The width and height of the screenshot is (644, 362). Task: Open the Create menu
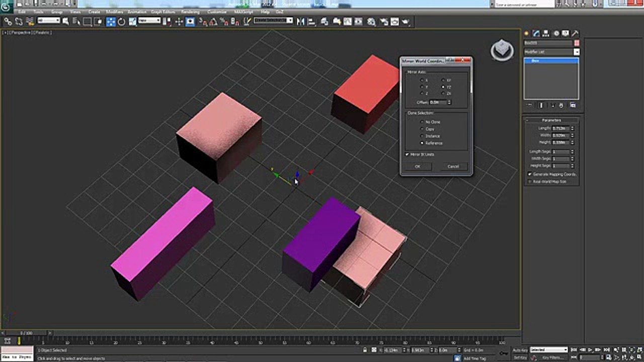(x=94, y=12)
